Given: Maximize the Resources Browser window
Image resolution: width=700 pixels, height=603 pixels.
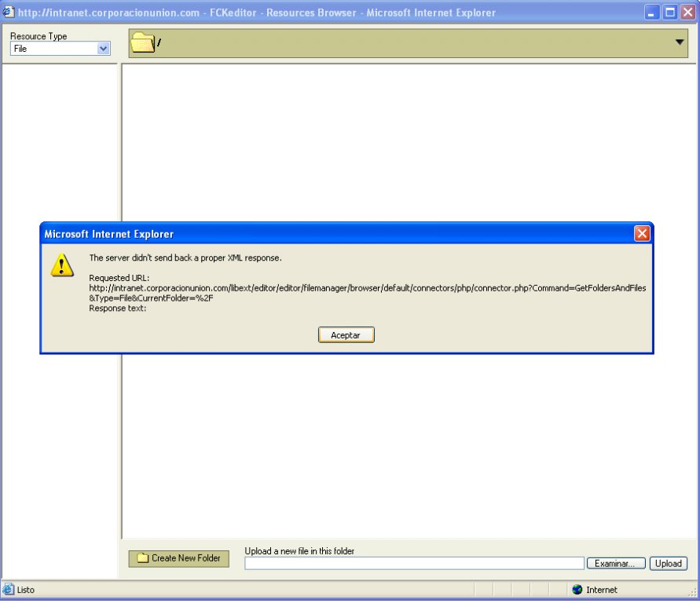Looking at the screenshot, I should tap(670, 13).
